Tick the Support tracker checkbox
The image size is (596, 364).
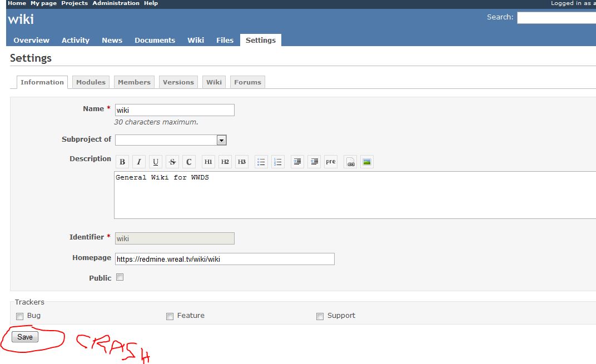click(x=320, y=316)
